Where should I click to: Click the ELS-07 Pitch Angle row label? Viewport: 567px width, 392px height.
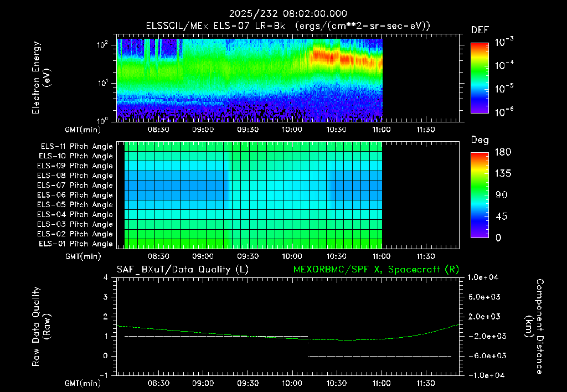75,185
